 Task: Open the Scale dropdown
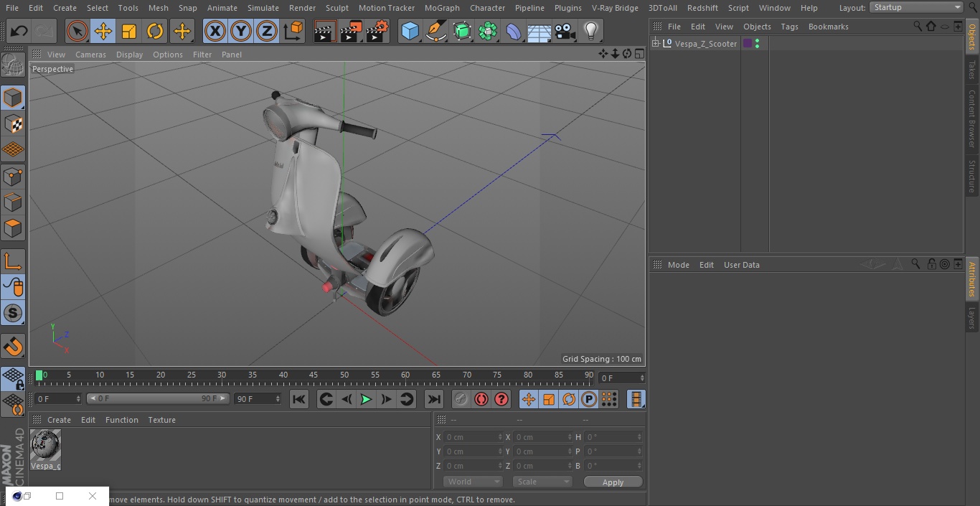pos(542,482)
